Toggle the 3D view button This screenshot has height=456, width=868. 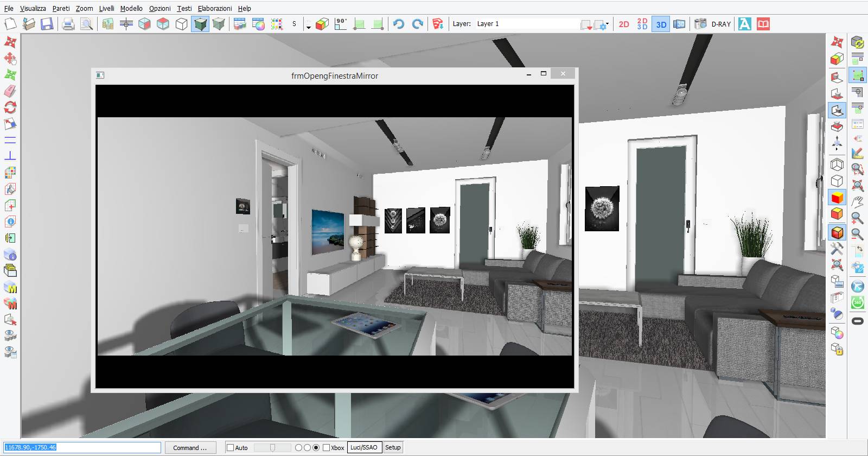661,24
